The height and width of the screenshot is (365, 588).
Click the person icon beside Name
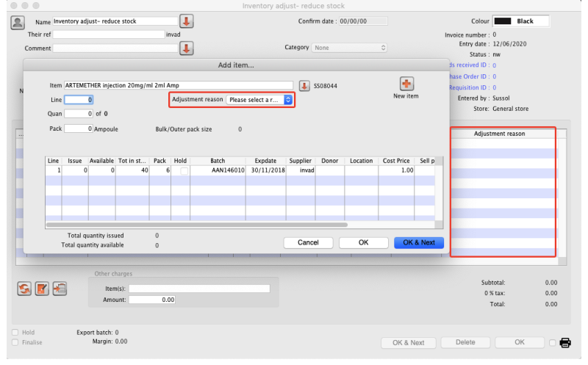pos(18,22)
